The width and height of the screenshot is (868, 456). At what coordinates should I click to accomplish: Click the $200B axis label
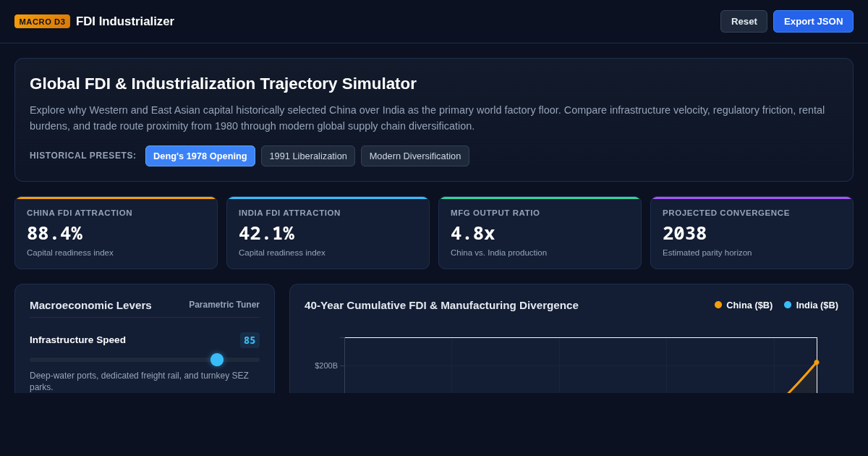click(x=326, y=366)
